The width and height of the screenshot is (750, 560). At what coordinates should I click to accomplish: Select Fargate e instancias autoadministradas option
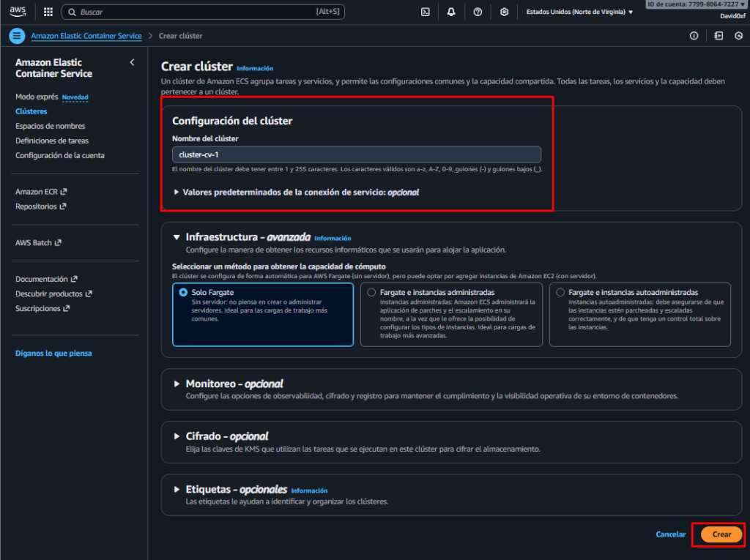pyautogui.click(x=560, y=292)
